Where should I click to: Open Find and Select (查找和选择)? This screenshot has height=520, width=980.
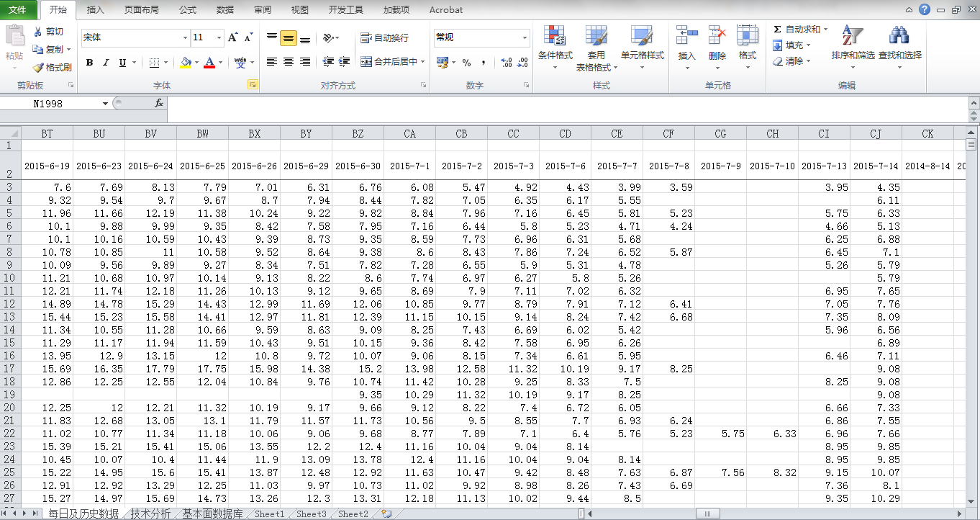(899, 48)
